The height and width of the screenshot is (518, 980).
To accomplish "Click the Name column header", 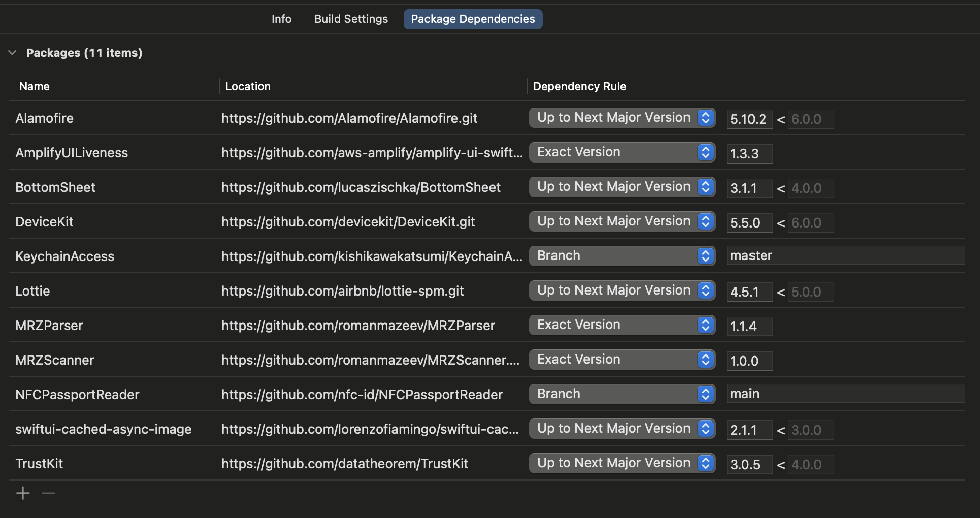I will click(x=35, y=86).
